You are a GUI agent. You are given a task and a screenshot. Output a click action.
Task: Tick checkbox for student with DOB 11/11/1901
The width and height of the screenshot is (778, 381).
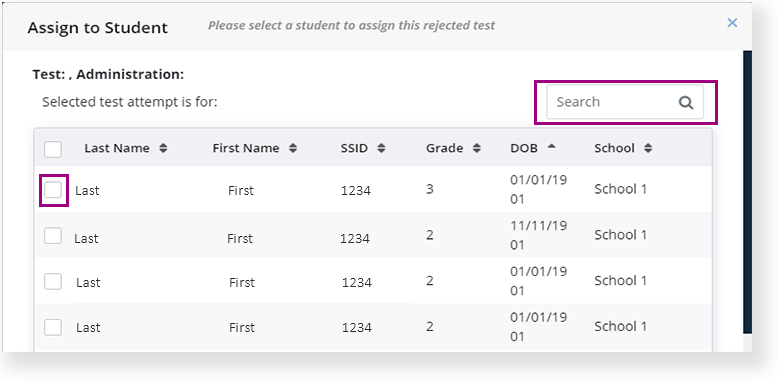point(53,236)
